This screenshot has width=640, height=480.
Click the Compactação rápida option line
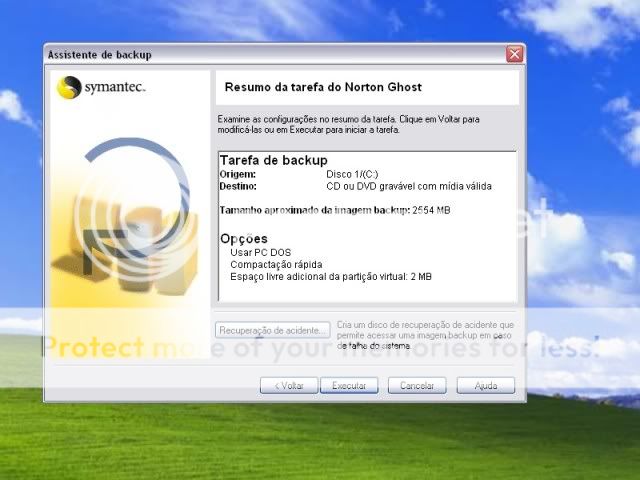(x=276, y=264)
